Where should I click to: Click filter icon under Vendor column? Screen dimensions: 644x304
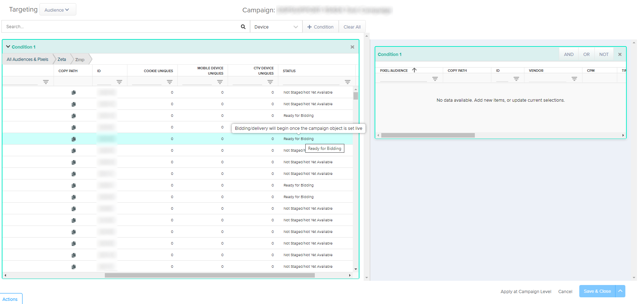[x=574, y=79]
